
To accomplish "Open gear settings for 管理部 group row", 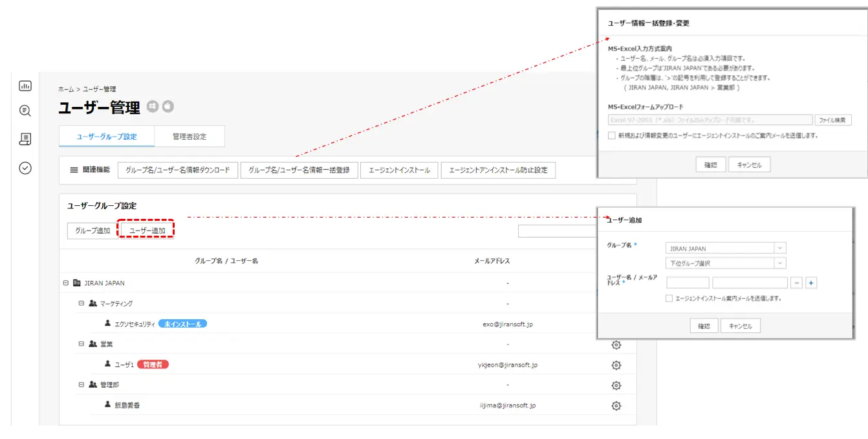I will click(616, 385).
